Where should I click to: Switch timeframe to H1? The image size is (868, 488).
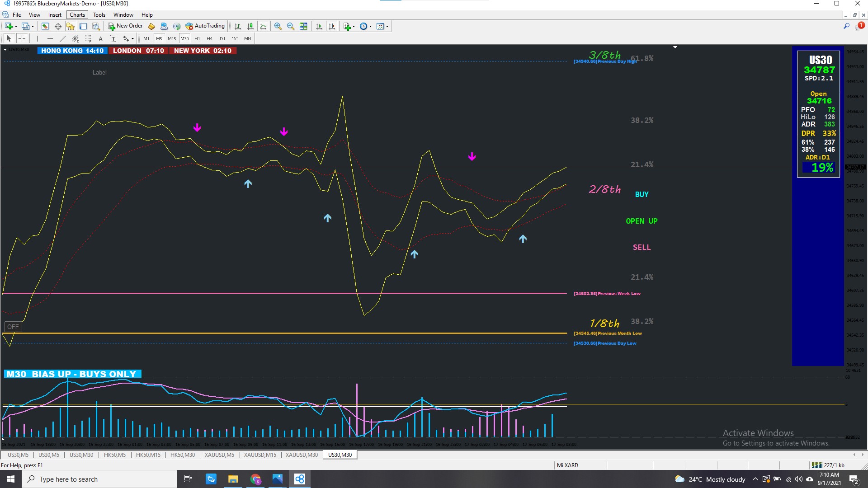(x=197, y=38)
